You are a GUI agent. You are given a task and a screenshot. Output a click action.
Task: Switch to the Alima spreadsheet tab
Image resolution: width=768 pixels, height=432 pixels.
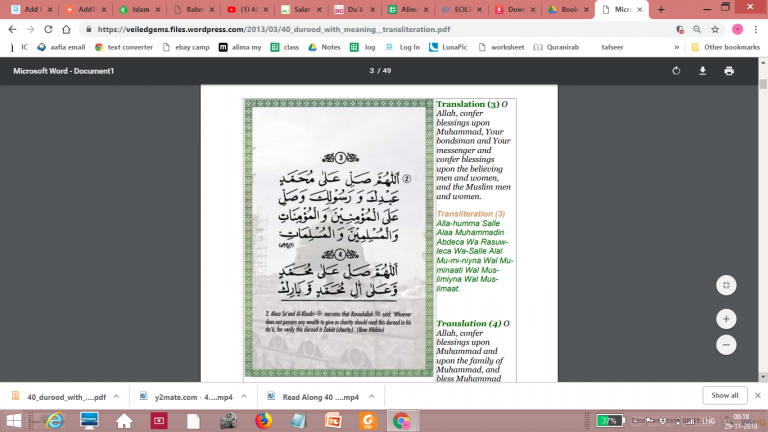point(408,9)
